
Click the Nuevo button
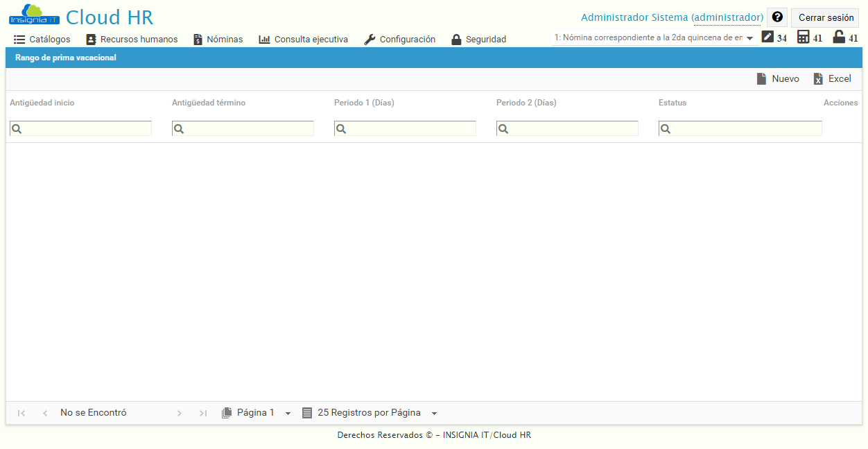point(778,78)
